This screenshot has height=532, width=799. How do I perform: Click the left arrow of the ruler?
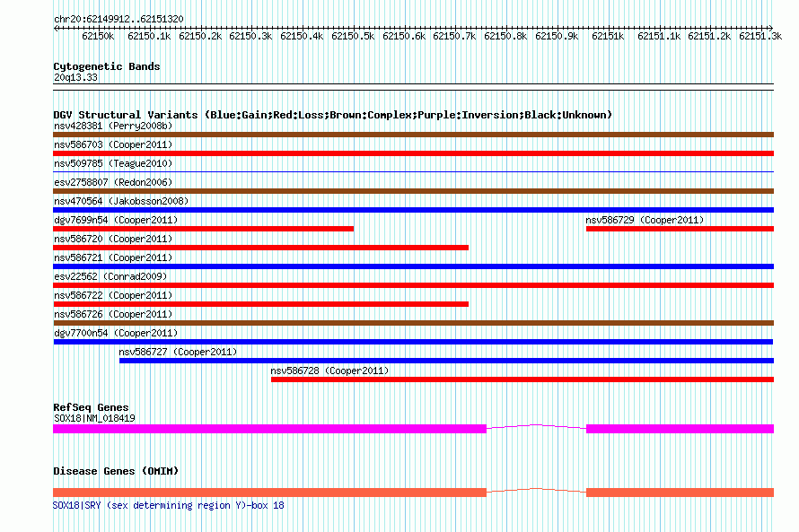(56, 29)
